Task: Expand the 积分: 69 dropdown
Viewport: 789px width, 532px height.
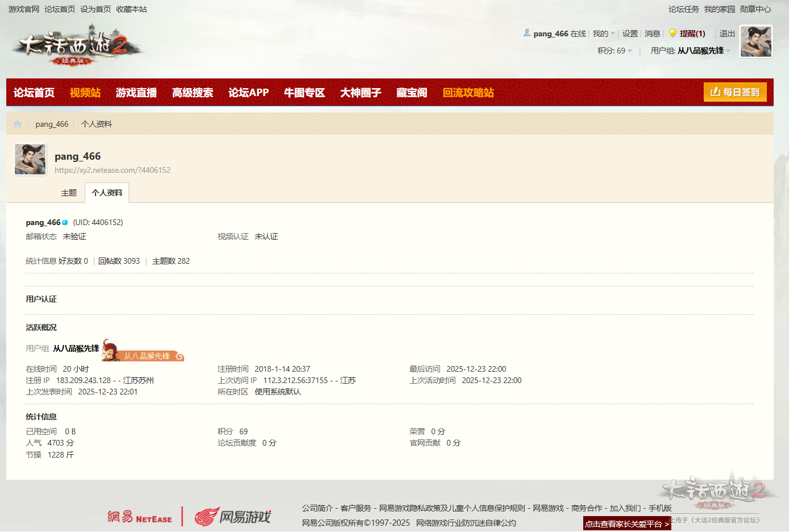Action: pos(614,51)
